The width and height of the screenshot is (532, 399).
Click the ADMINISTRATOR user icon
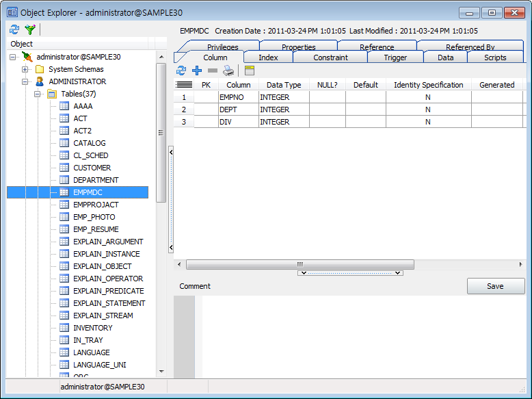(40, 81)
